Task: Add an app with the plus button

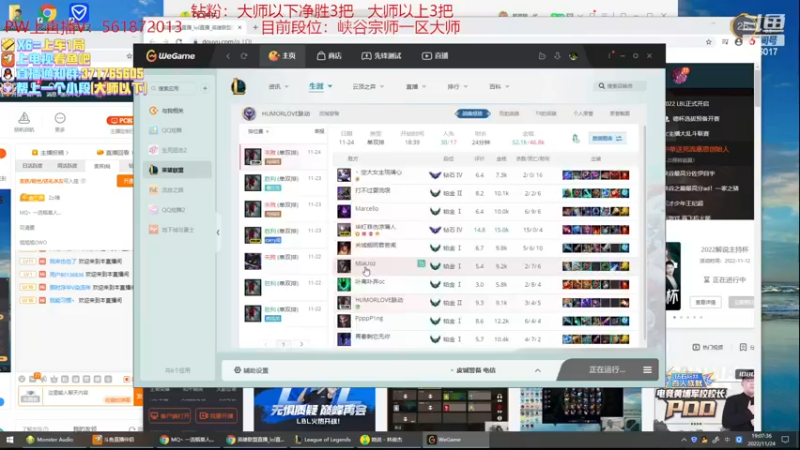Action: coord(205,88)
